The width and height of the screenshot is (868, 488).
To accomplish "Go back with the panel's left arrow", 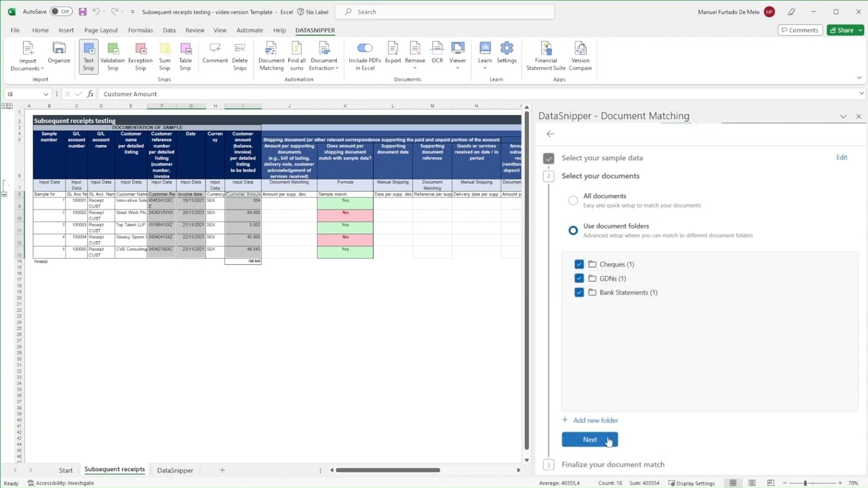I will click(550, 134).
